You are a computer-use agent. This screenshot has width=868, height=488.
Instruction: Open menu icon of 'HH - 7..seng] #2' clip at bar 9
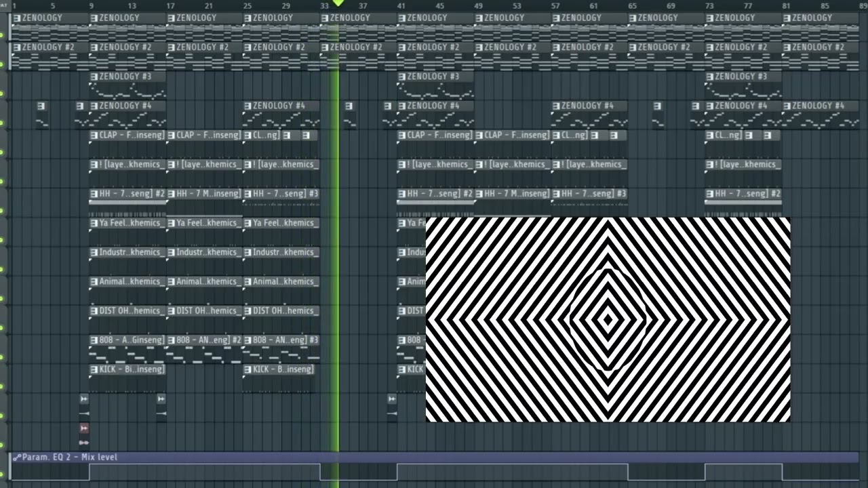coord(94,194)
